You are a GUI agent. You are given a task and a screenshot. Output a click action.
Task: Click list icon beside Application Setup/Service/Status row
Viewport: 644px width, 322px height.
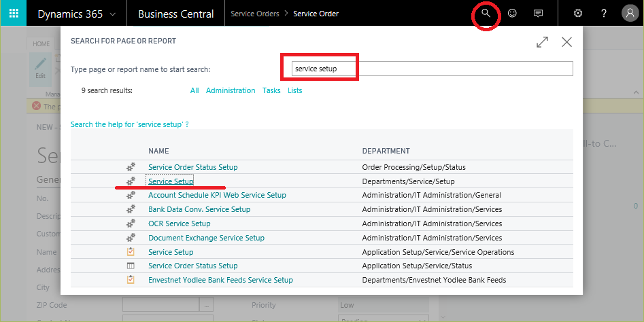131,266
